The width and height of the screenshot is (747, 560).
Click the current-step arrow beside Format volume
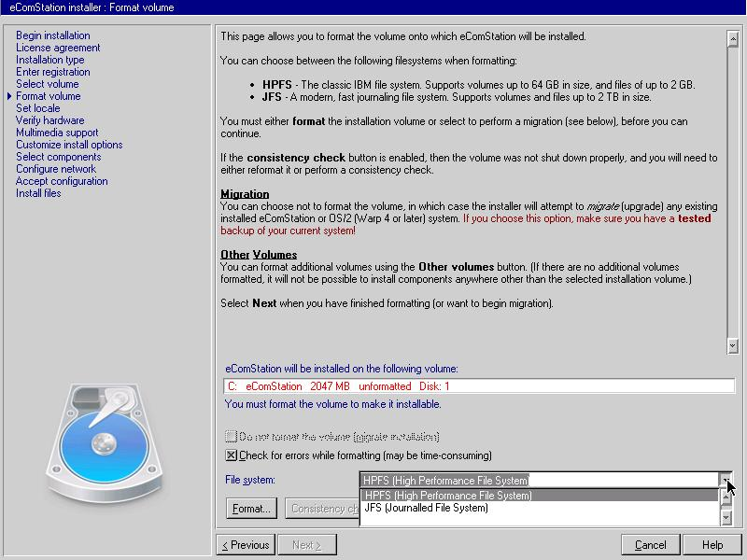9,96
